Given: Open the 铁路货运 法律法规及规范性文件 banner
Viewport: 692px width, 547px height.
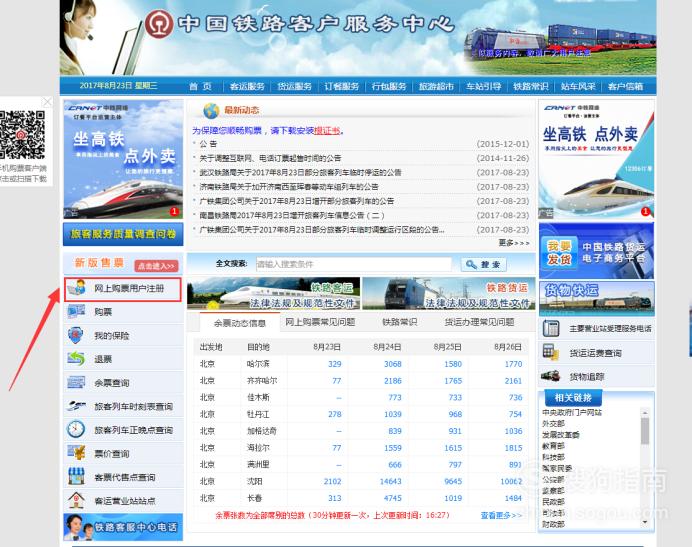Looking at the screenshot, I should tap(449, 293).
